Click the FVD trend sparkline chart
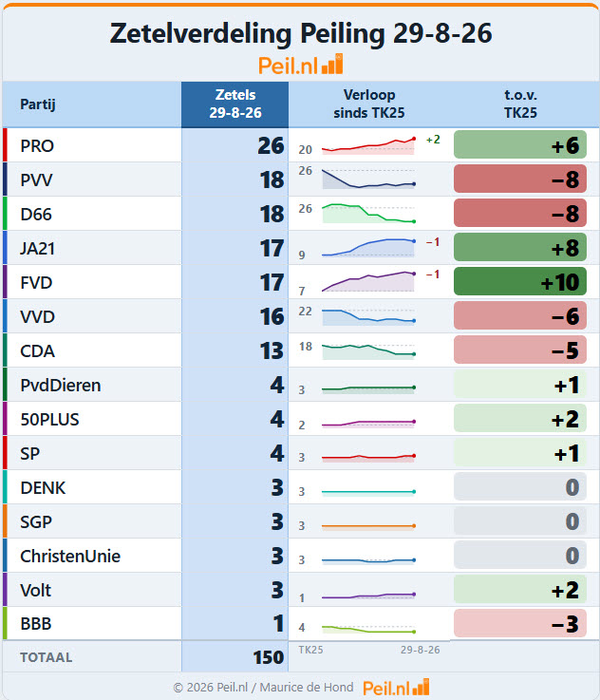600x700 pixels. click(x=368, y=281)
